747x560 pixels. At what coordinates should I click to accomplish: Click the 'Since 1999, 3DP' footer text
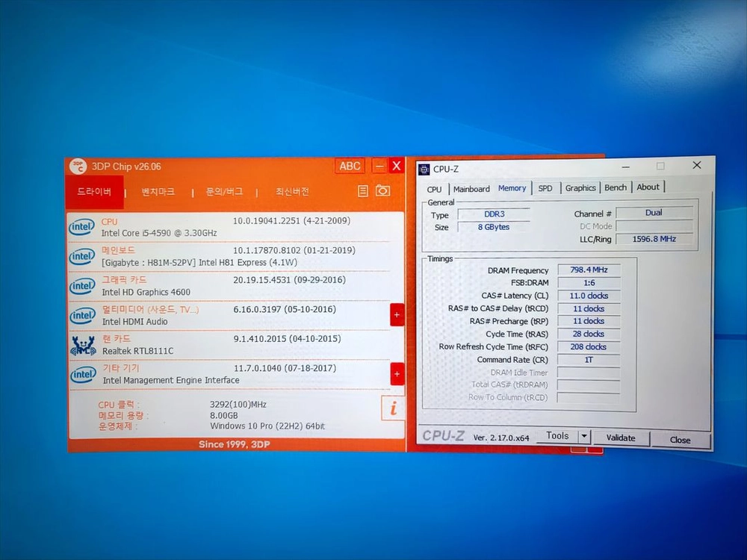pos(235,444)
